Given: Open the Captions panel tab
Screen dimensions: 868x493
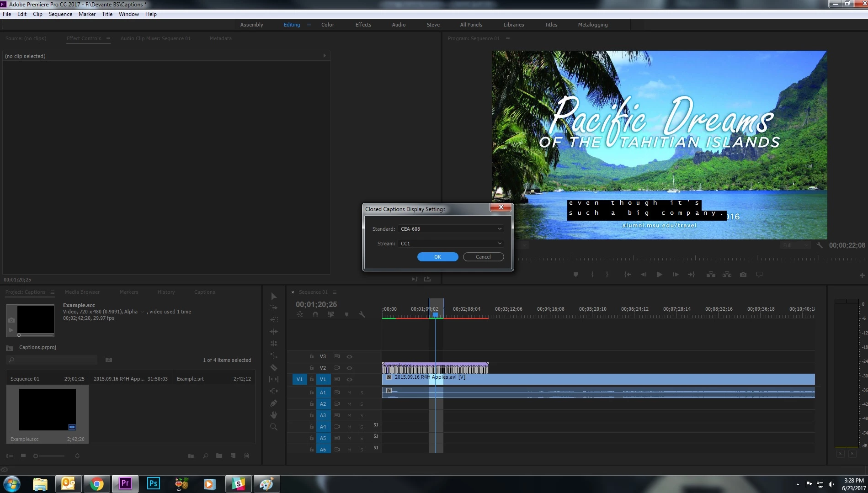Looking at the screenshot, I should coord(204,292).
